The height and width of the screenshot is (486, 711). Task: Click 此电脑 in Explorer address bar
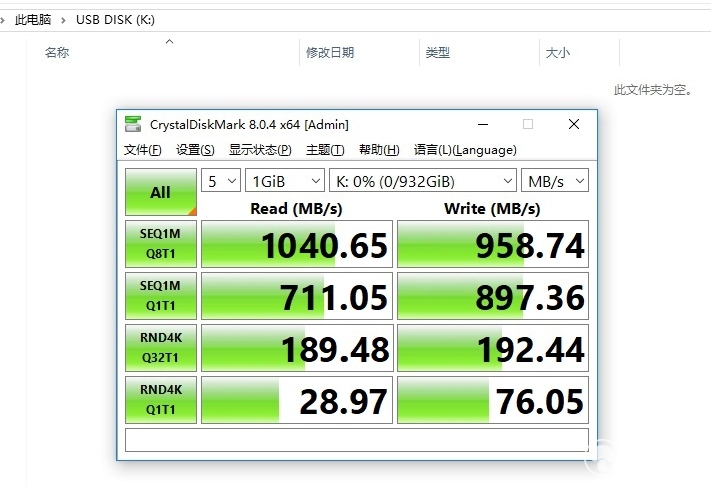(x=33, y=19)
